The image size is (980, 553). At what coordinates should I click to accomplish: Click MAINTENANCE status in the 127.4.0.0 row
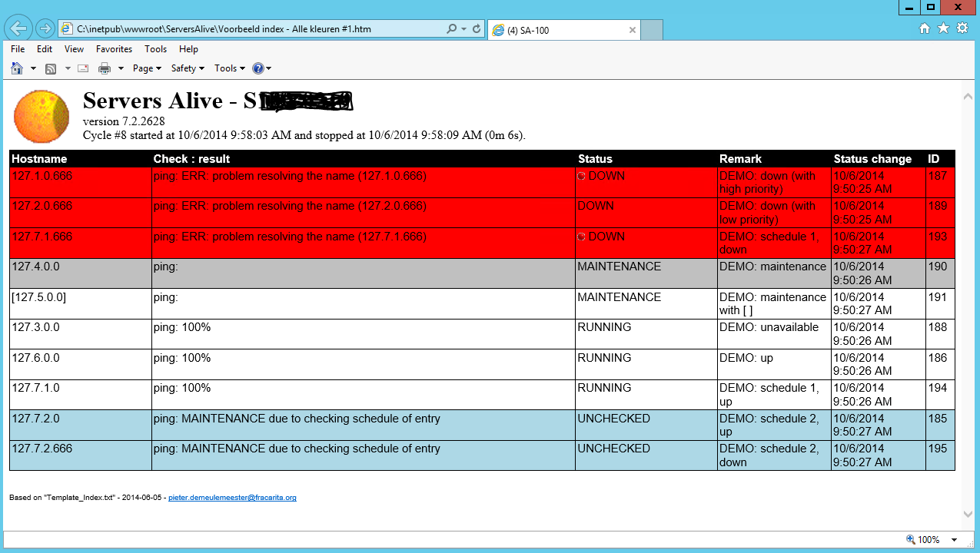click(619, 267)
